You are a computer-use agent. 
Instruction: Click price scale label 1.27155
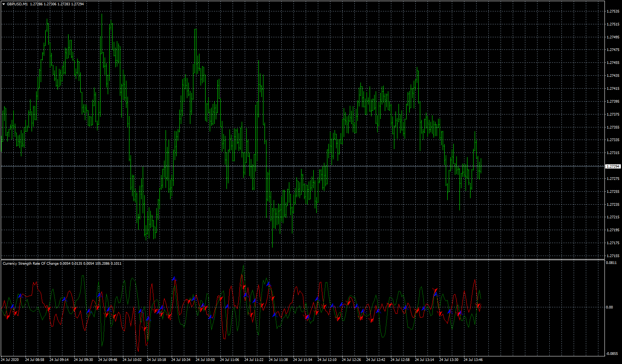(x=612, y=256)
